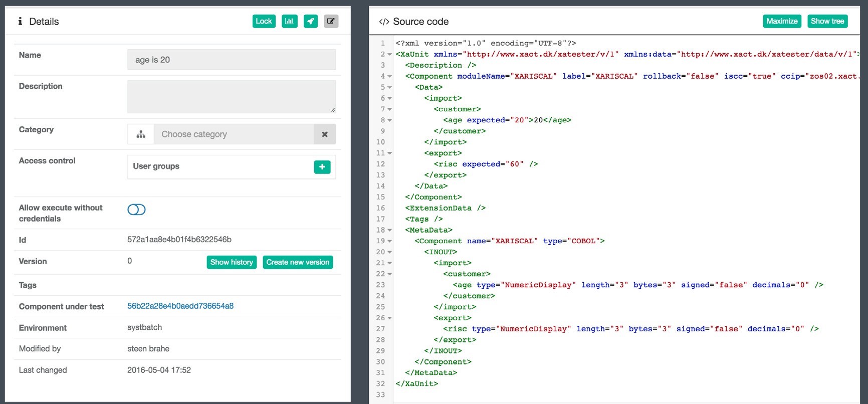Open the category hierarchy tree icon

(141, 134)
